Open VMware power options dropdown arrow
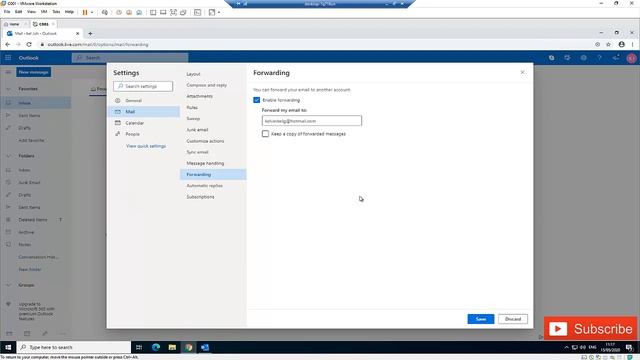The height and width of the screenshot is (360, 640). pos(92,12)
